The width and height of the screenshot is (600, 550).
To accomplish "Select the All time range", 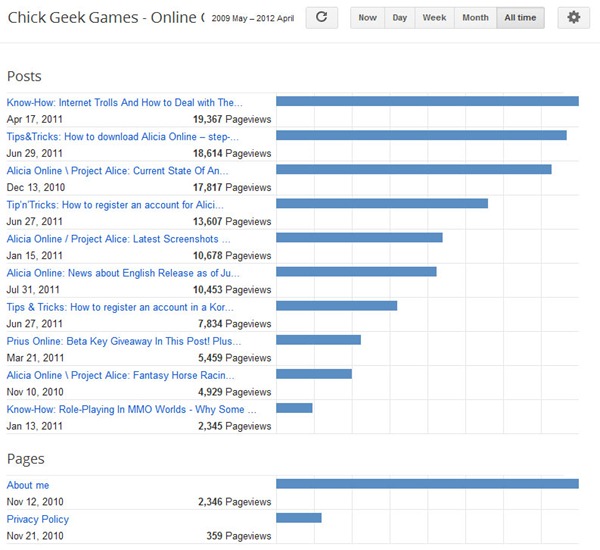I will click(520, 18).
